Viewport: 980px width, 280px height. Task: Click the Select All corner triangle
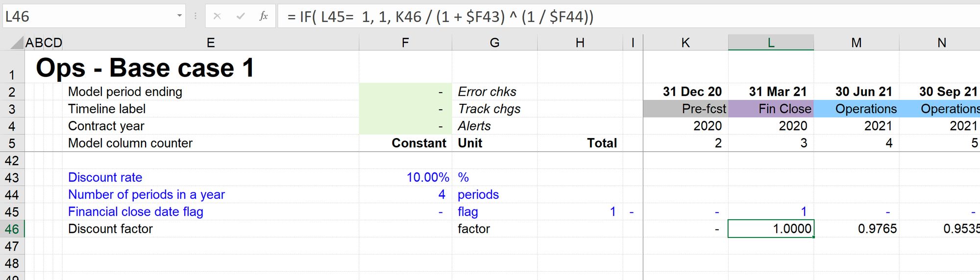pyautogui.click(x=17, y=43)
